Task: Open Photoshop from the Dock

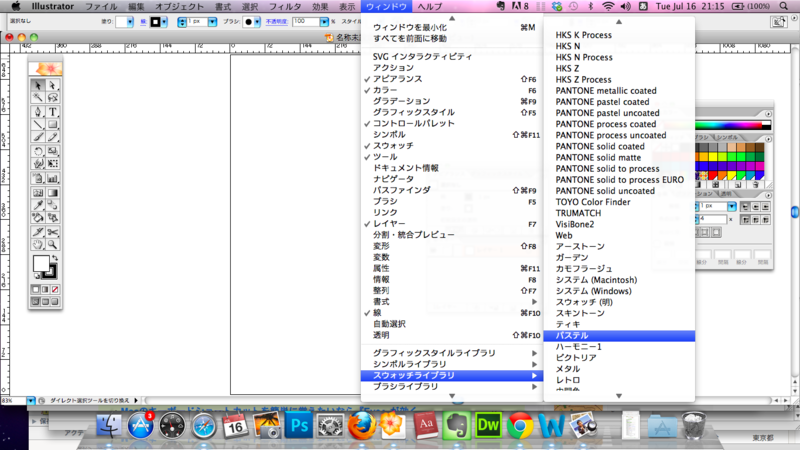Action: coord(298,425)
